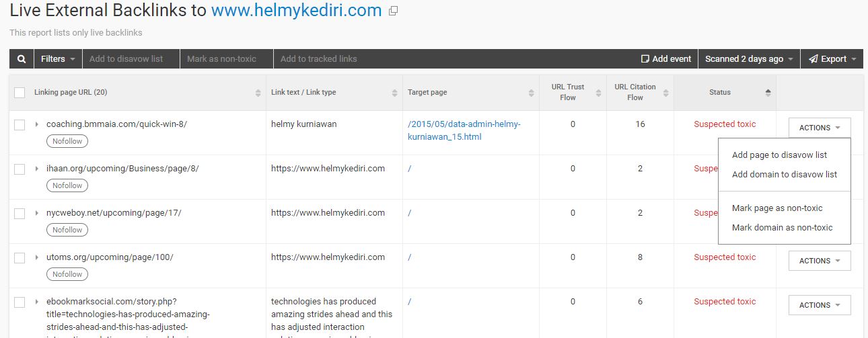The image size is (868, 338).
Task: Open the Export dropdown
Action: pyautogui.click(x=832, y=59)
